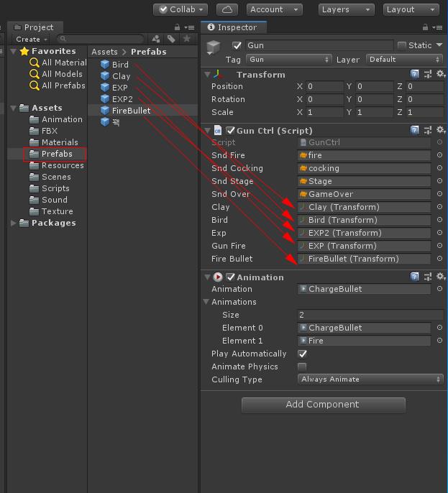The width and height of the screenshot is (448, 493).
Task: Open Animation component help icon
Action: (x=415, y=277)
